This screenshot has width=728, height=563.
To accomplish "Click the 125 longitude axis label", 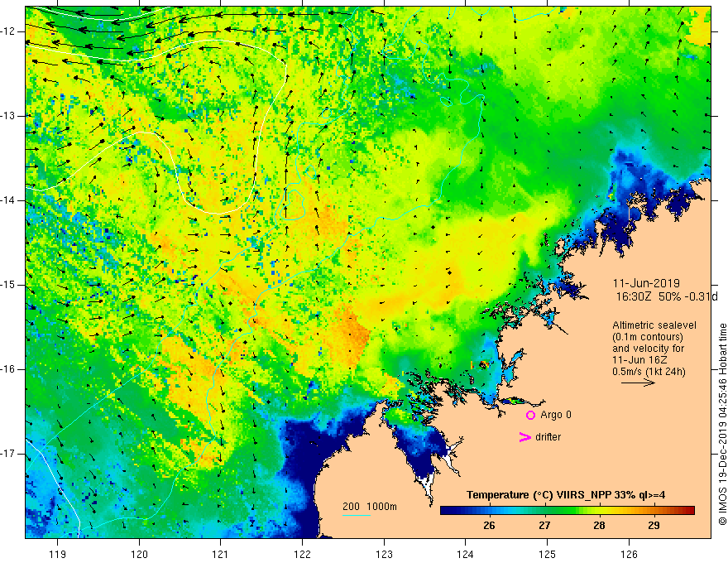I will (x=547, y=554).
